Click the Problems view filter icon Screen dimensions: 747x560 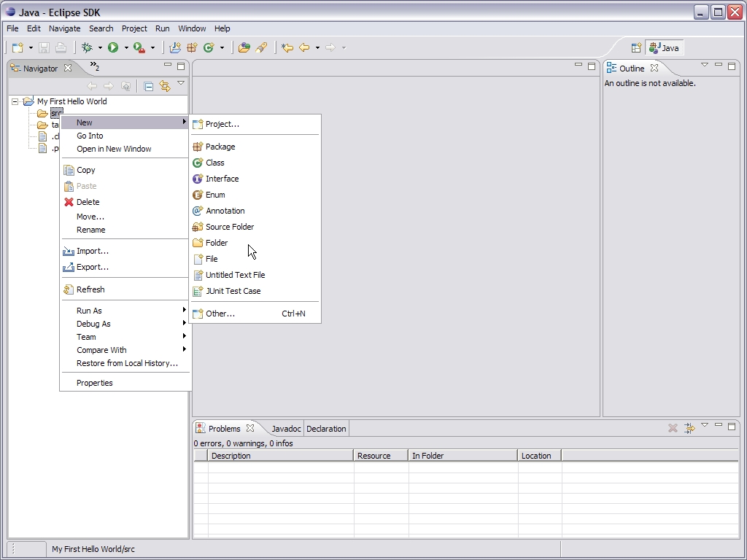[689, 428]
